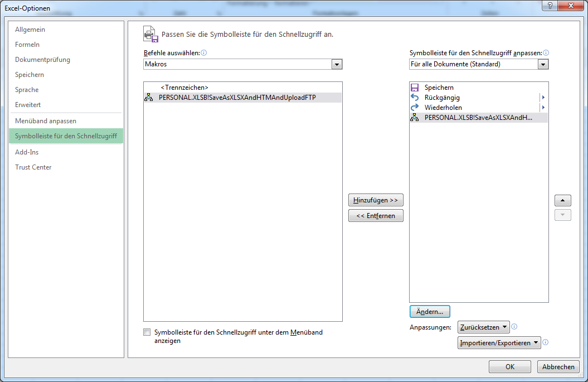This screenshot has width=588, height=382.
Task: Open the Makros command dropdown
Action: click(x=337, y=65)
